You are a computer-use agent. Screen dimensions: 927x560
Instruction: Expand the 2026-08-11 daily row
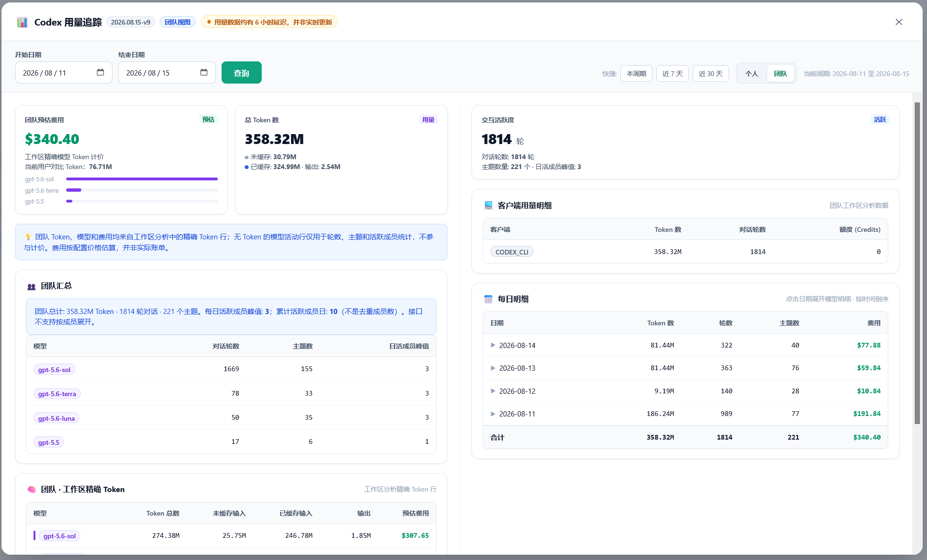pos(493,414)
